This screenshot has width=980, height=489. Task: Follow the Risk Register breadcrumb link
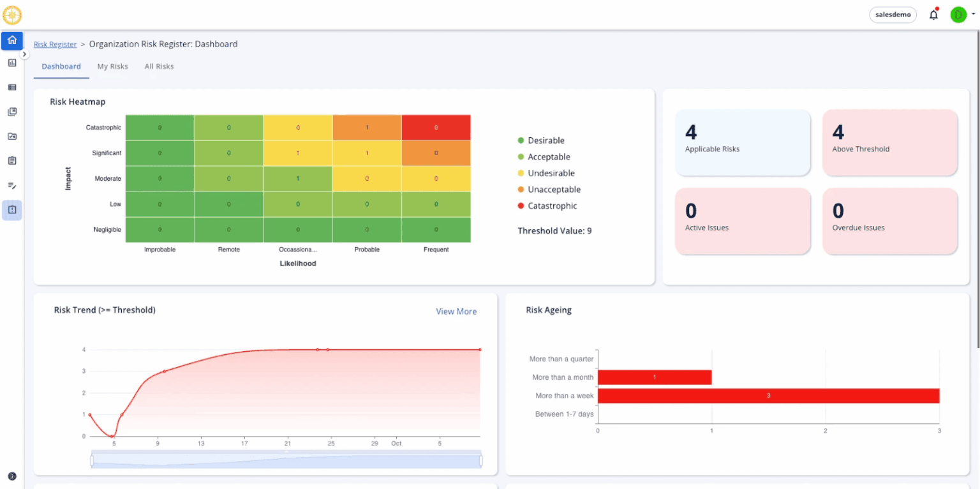click(55, 45)
